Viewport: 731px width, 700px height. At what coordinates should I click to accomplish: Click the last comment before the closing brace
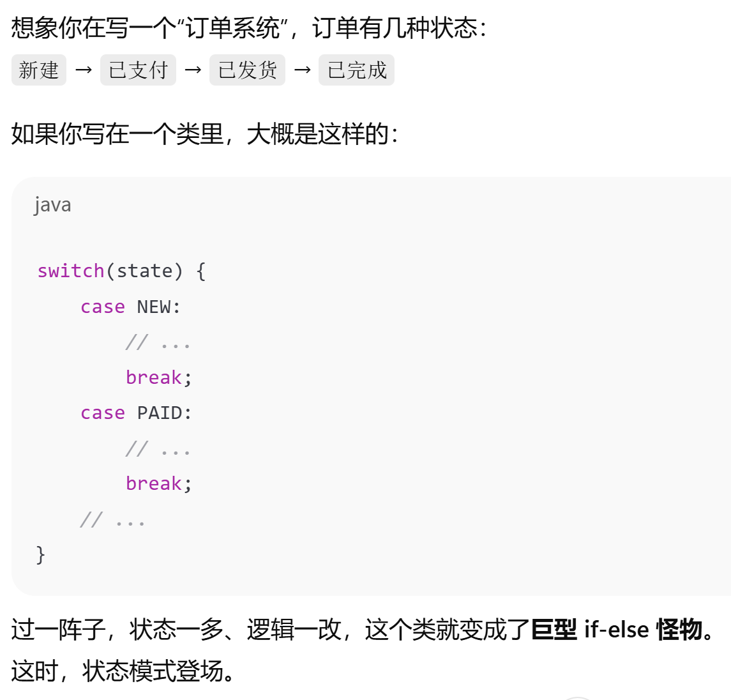(112, 519)
